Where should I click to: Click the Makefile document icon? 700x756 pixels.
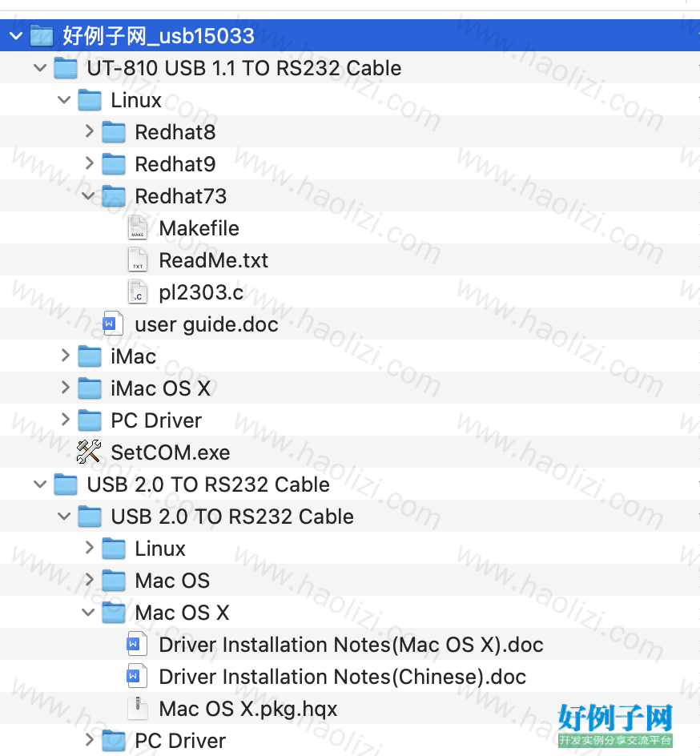(x=138, y=228)
